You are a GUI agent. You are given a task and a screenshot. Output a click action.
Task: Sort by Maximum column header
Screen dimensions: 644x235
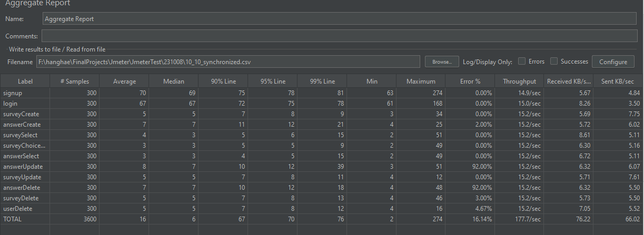(x=421, y=81)
